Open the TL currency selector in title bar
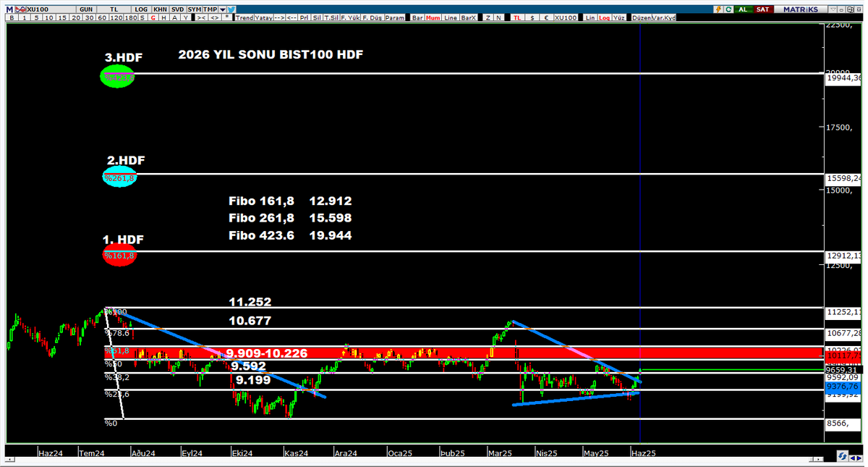The image size is (868, 467). point(114,9)
